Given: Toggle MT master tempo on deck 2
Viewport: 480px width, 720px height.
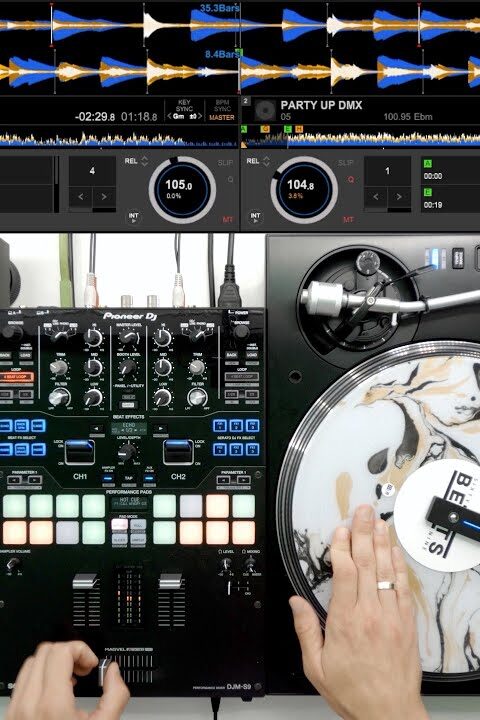Looking at the screenshot, I should point(348,219).
